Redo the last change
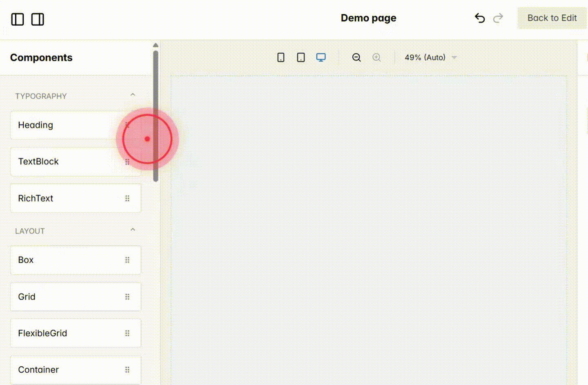Viewport: 588px width, 385px height. pyautogui.click(x=498, y=18)
